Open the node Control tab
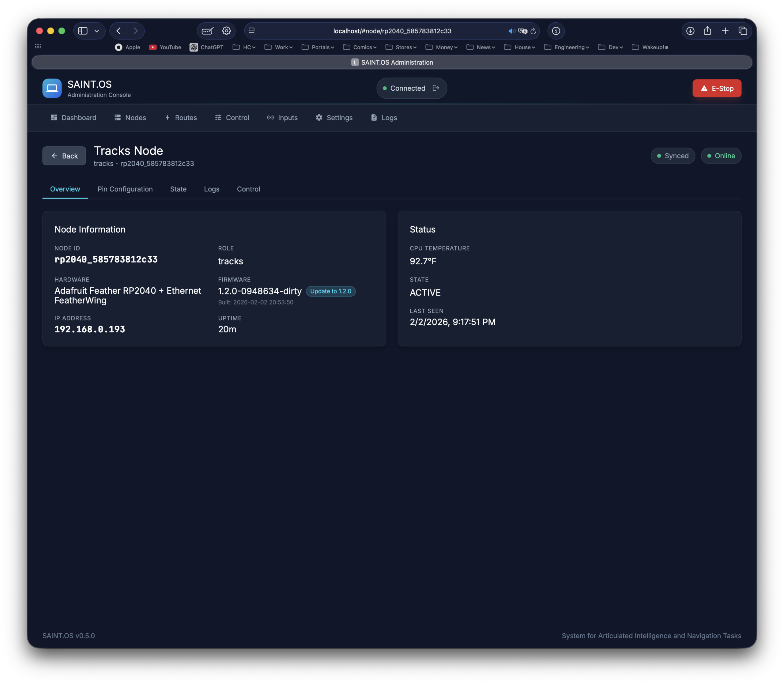Image resolution: width=784 pixels, height=684 pixels. [248, 189]
